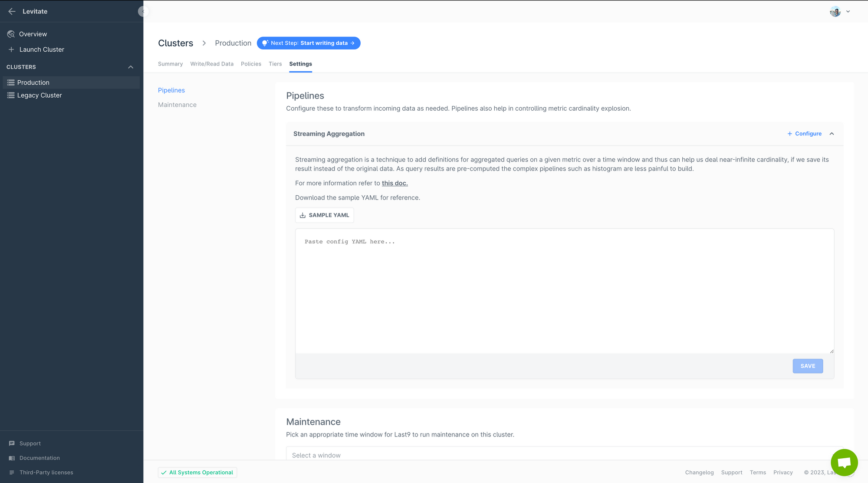Image resolution: width=868 pixels, height=483 pixels.
Task: Collapse the sidebar with the round toggle
Action: point(143,11)
